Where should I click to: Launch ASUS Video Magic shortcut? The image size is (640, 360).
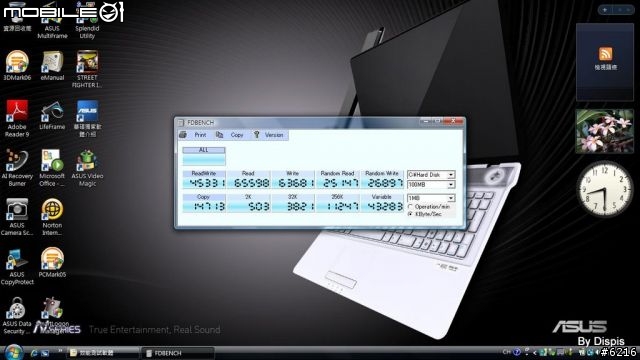click(87, 168)
